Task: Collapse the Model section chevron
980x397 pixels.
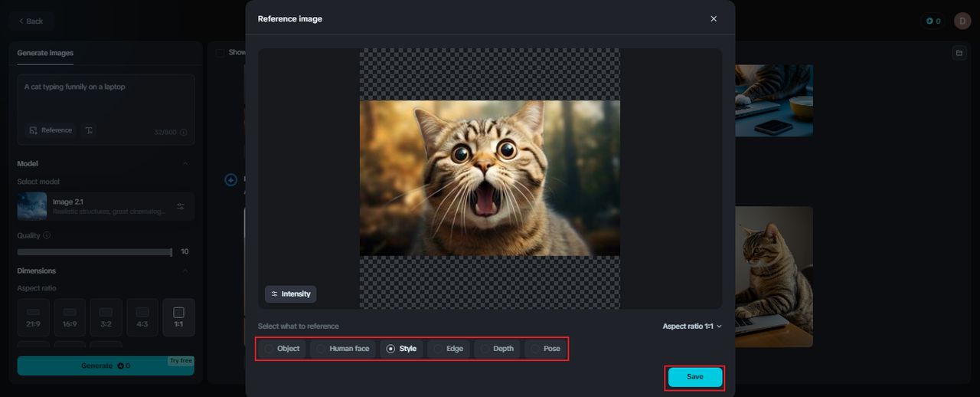Action: point(185,163)
